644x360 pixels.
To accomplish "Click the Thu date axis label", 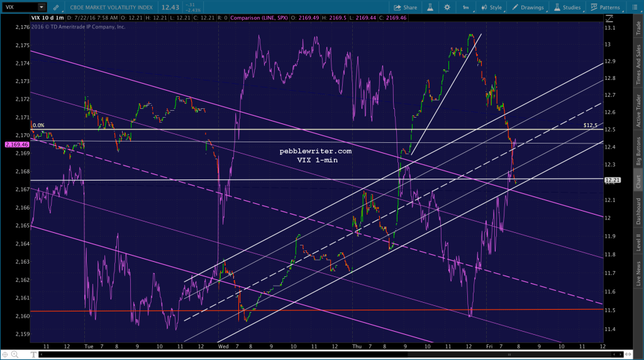I will pos(357,346).
